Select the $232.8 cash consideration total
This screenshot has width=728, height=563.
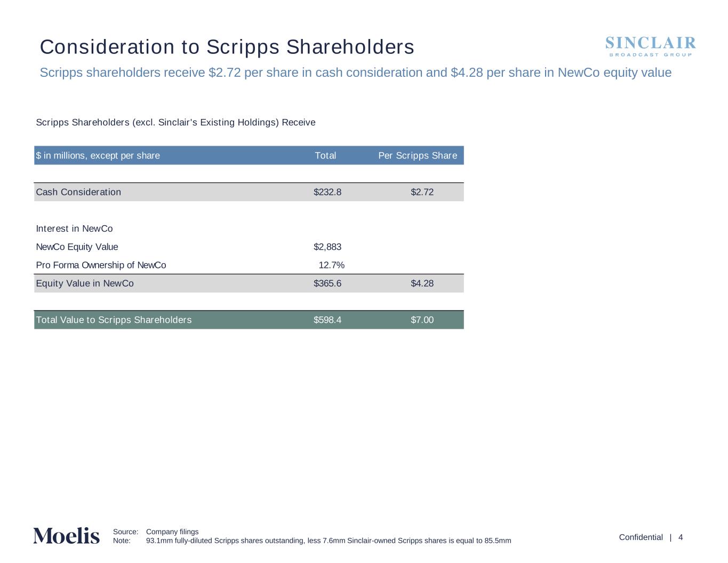pos(327,192)
